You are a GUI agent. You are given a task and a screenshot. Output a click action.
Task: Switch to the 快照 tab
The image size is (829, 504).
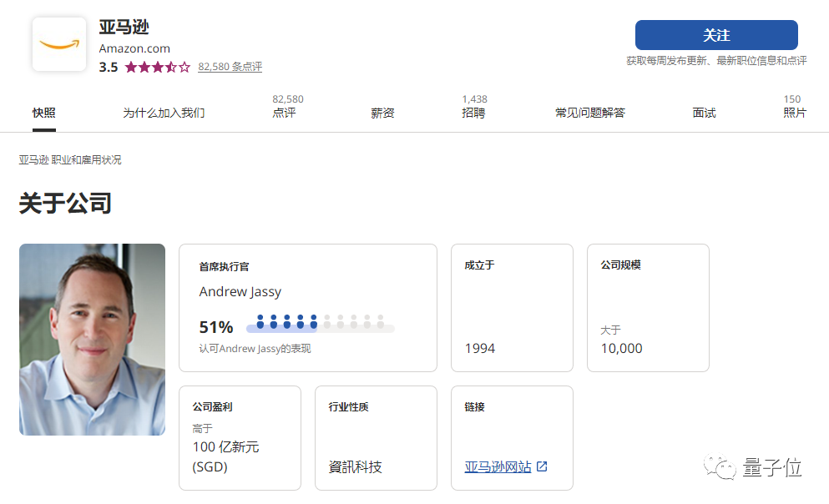click(x=43, y=112)
